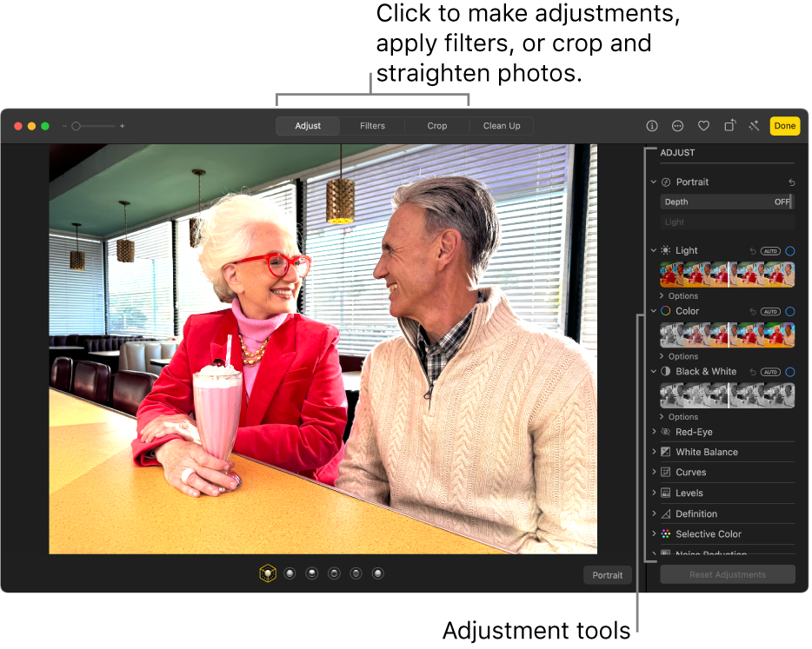
Task: Open the photo Info panel icon
Action: tap(652, 126)
